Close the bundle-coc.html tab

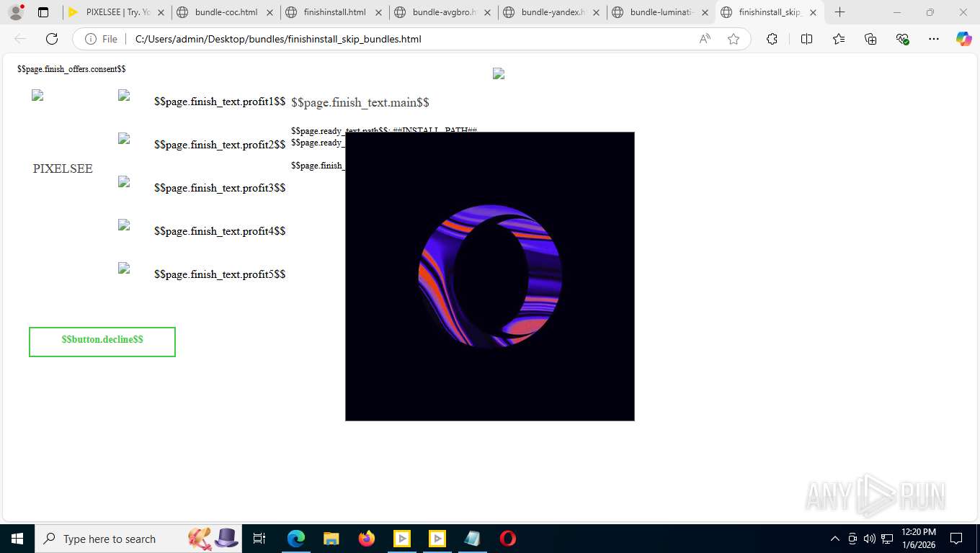coord(270,12)
